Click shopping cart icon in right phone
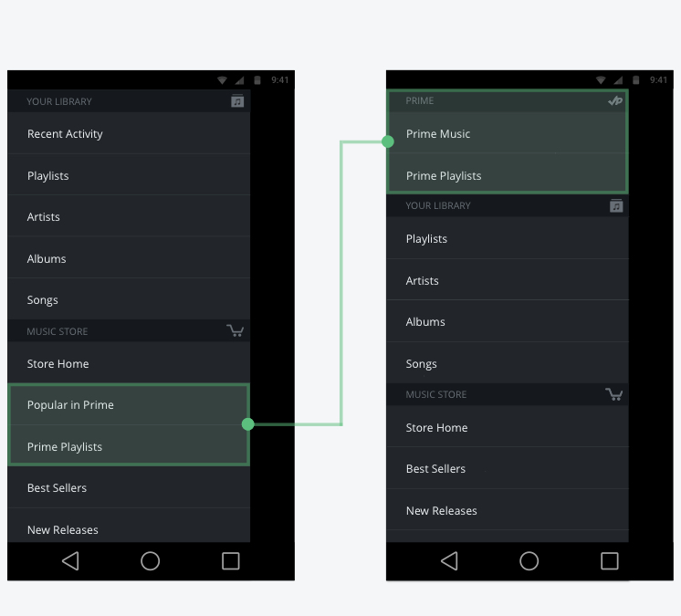The width and height of the screenshot is (681, 616). click(613, 394)
